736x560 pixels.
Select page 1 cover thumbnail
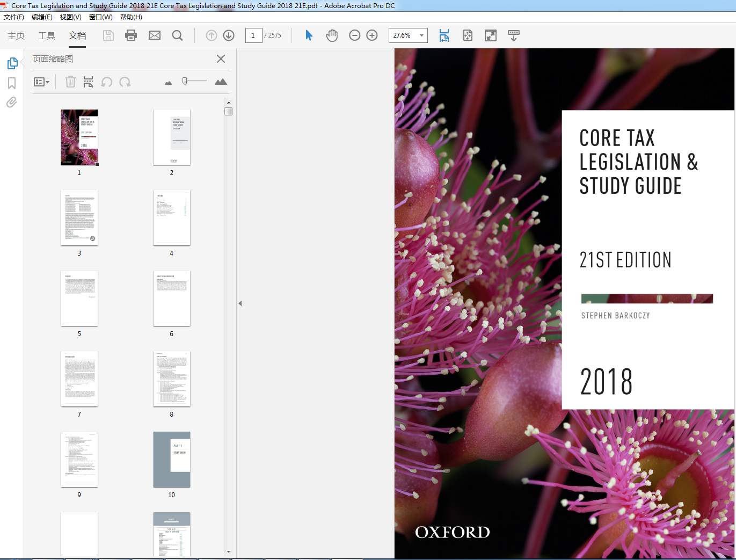(x=79, y=137)
